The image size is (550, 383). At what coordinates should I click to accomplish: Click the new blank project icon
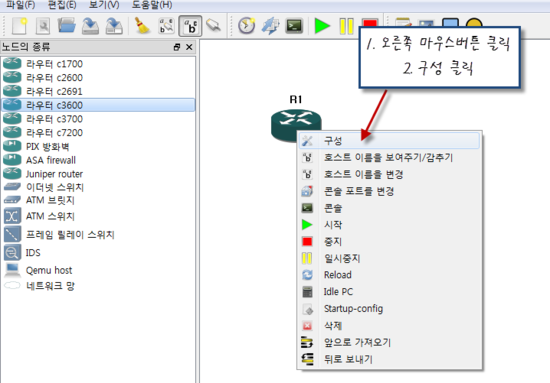20,26
